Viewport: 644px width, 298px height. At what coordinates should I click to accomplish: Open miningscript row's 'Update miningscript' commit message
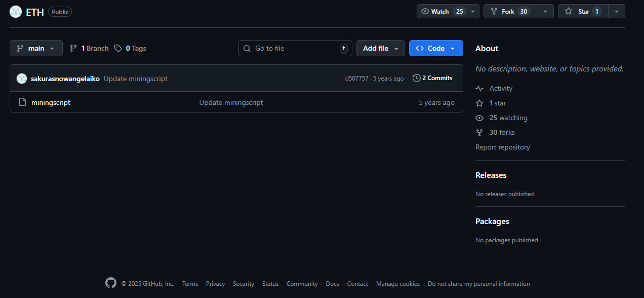coord(231,102)
